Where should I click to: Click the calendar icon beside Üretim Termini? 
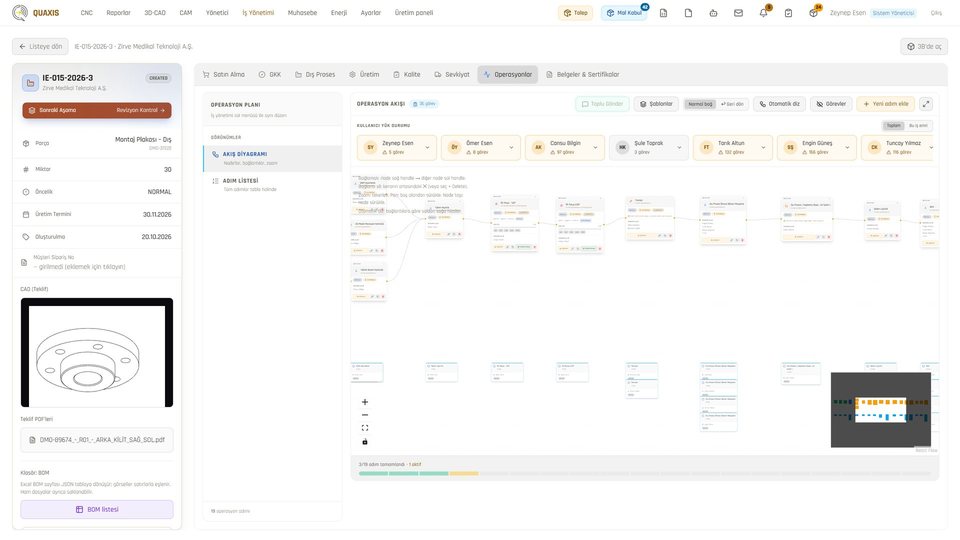(x=26, y=214)
